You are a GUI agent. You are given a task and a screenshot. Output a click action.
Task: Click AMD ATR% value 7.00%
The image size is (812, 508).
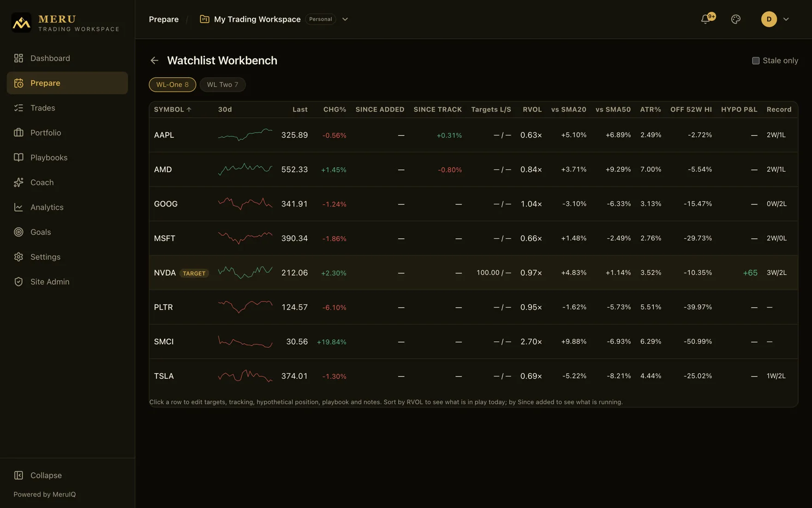tap(651, 169)
